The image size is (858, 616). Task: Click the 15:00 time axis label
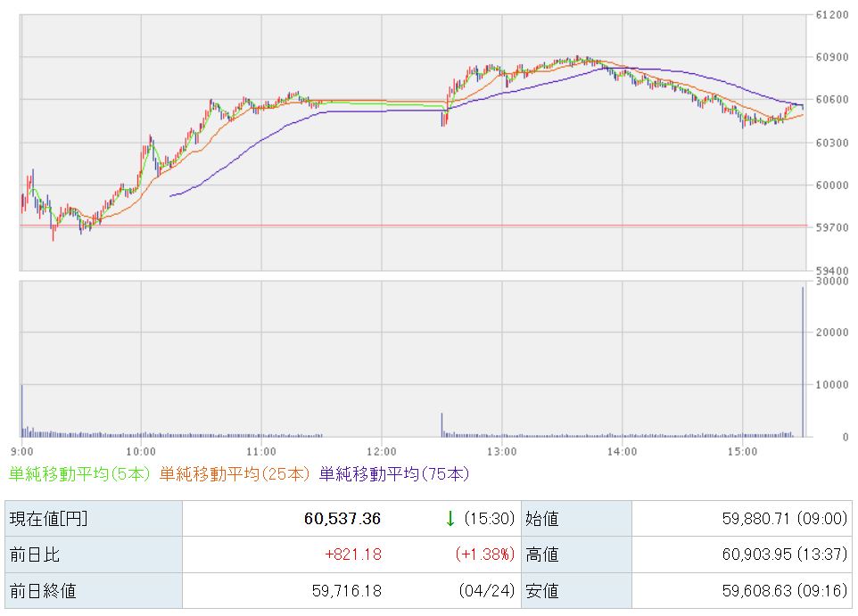(742, 451)
